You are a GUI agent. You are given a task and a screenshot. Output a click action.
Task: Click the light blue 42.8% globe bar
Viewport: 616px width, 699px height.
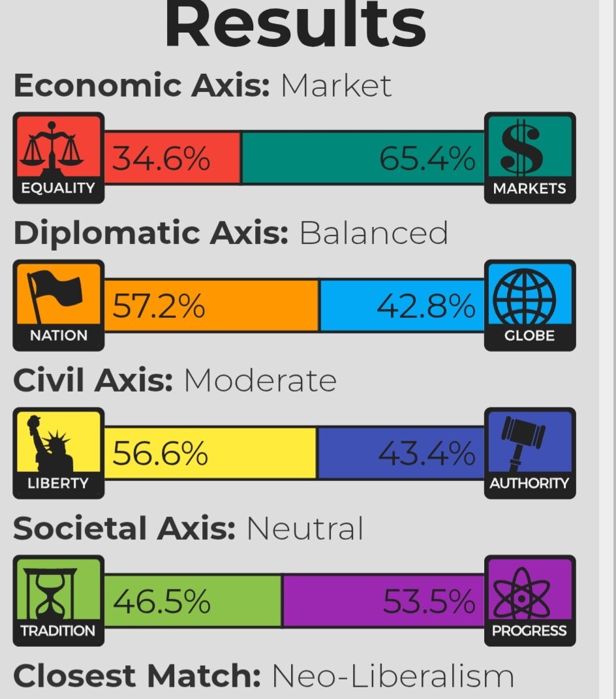click(401, 305)
